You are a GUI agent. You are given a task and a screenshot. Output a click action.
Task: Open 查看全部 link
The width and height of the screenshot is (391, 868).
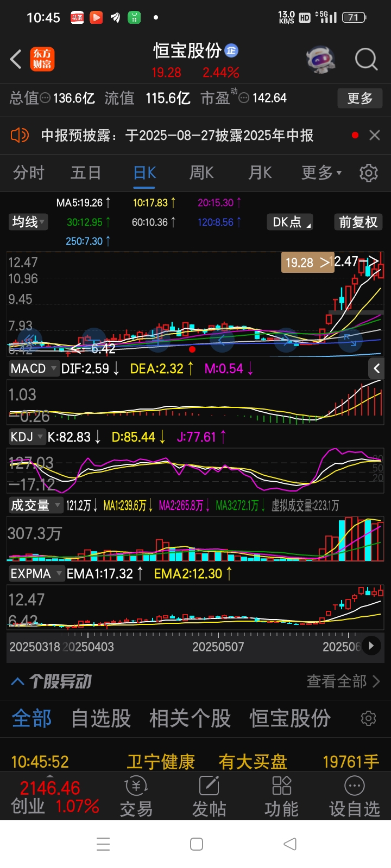[x=343, y=681]
